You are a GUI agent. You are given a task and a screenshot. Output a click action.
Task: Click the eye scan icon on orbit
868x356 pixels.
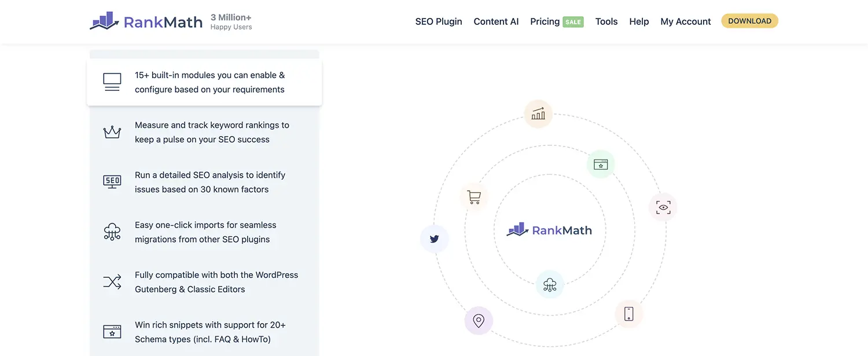[663, 207]
